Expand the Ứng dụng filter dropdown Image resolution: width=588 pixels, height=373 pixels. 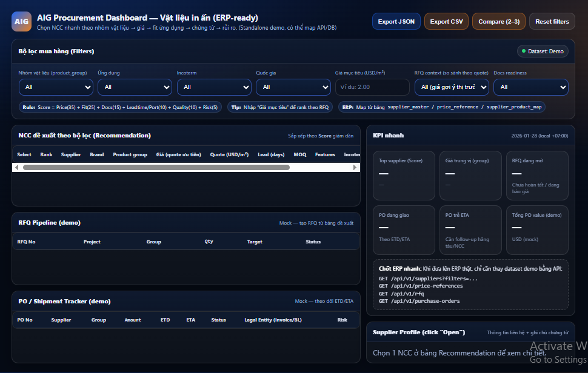[135, 87]
